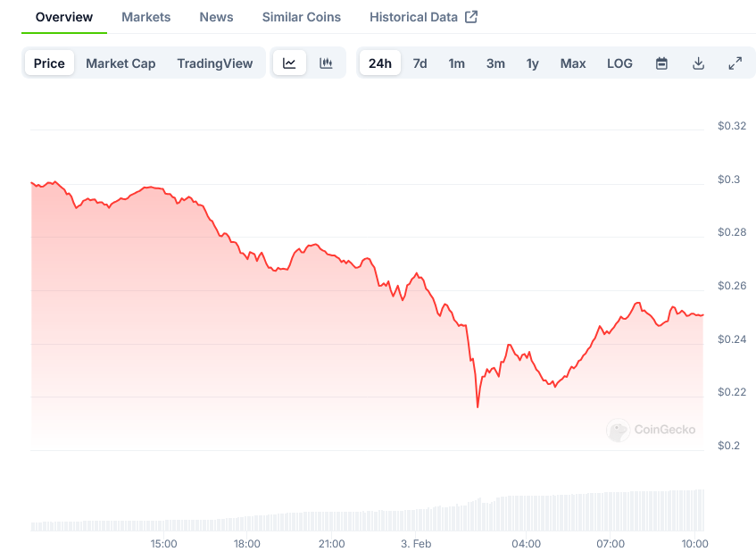The height and width of the screenshot is (560, 756).
Task: Set chart range to 3m
Action: (495, 63)
